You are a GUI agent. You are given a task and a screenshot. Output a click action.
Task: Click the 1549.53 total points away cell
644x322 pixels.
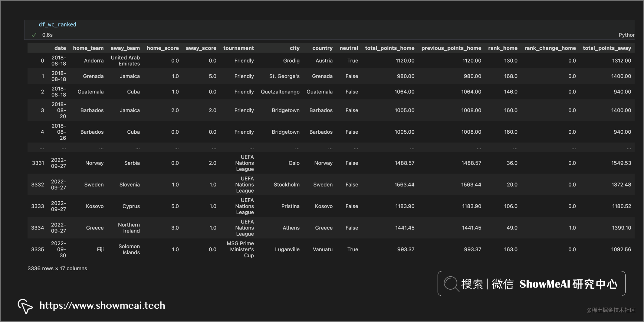(621, 163)
